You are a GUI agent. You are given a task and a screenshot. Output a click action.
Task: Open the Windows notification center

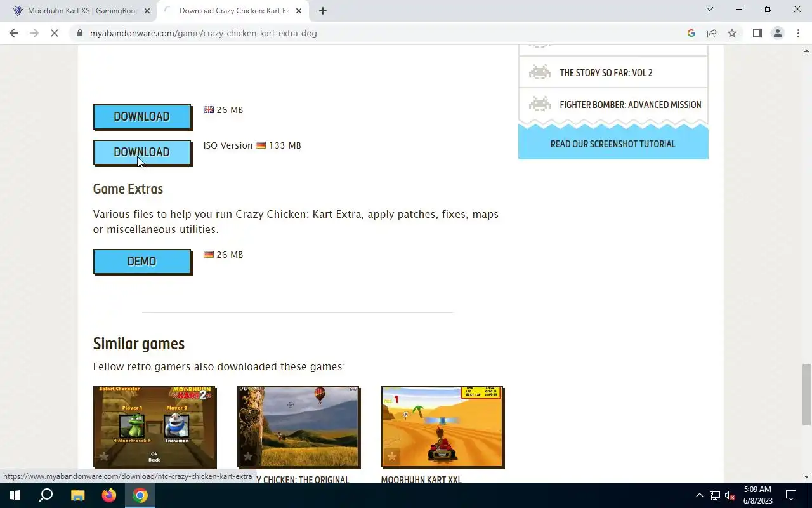click(791, 495)
